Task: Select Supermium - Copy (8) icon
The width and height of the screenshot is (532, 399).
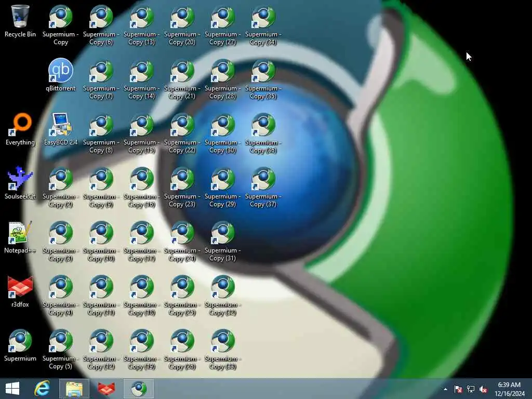Action: click(101, 133)
